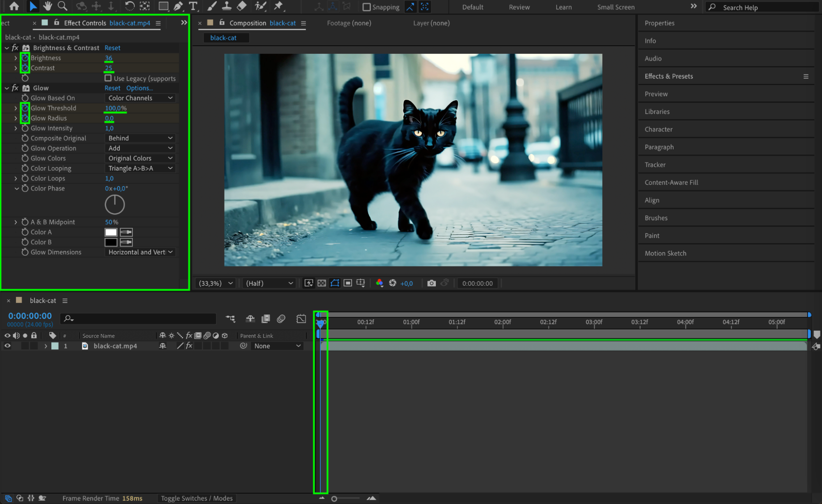Screen dimensions: 822x504
Task: Open the Glow Based On dropdown
Action: [140, 98]
